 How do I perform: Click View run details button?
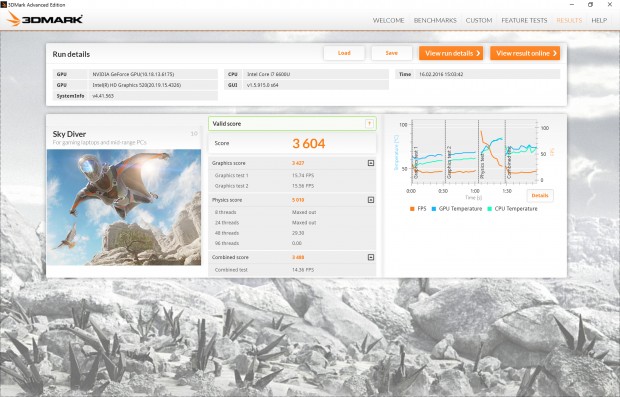click(451, 53)
